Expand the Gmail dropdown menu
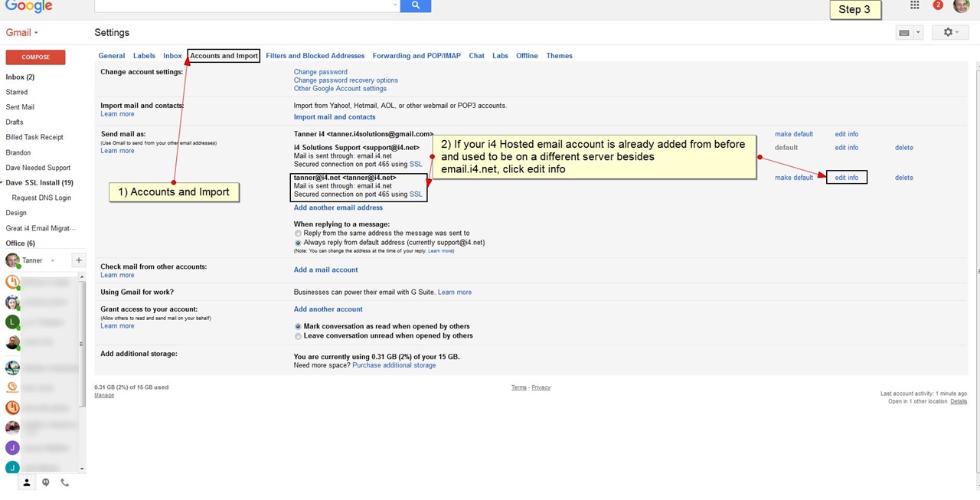Screen dimensions: 980x500 22,33
